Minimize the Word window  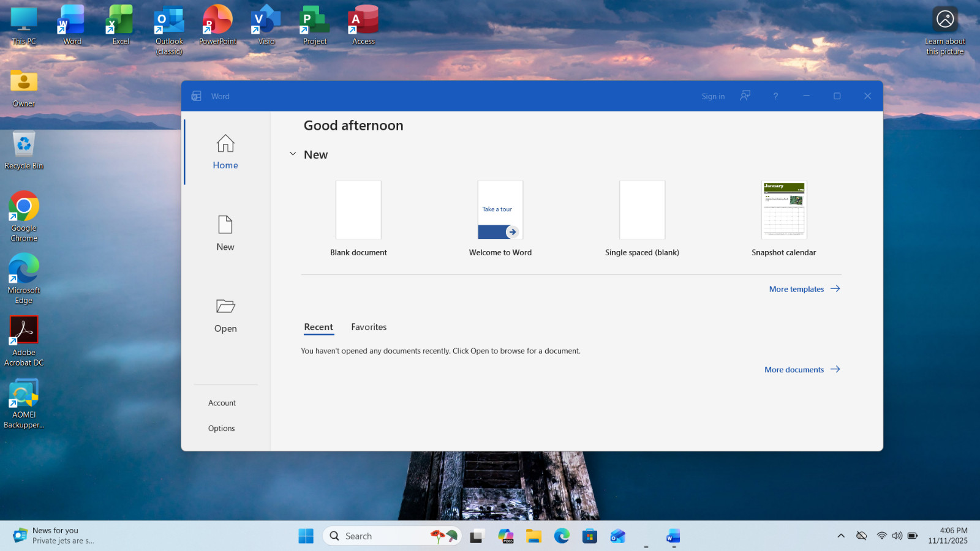tap(806, 96)
